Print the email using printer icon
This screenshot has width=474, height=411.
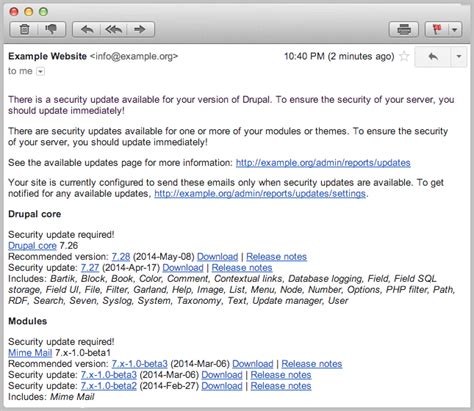click(x=404, y=30)
